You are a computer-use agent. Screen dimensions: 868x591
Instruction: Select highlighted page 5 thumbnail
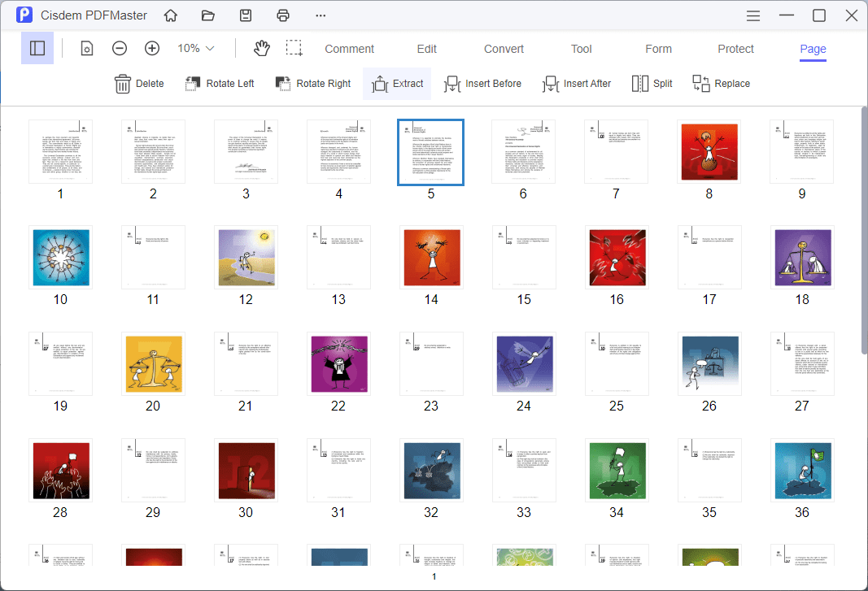[x=430, y=152]
